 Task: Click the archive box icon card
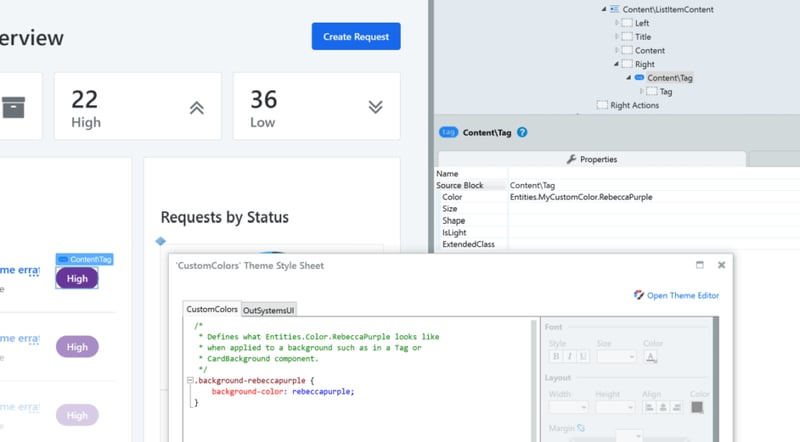point(13,107)
